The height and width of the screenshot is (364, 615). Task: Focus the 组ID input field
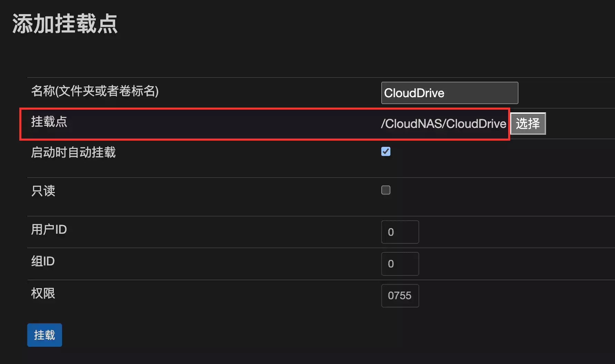point(400,264)
